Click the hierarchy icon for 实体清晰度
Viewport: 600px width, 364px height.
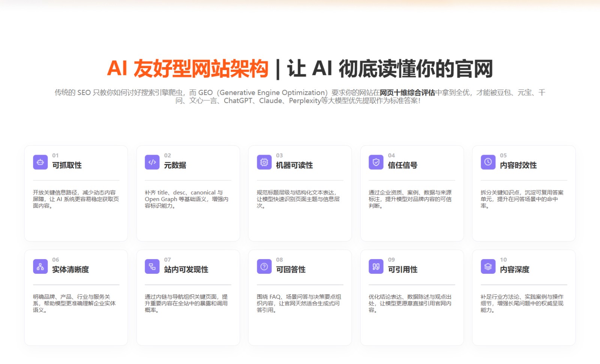(40, 267)
